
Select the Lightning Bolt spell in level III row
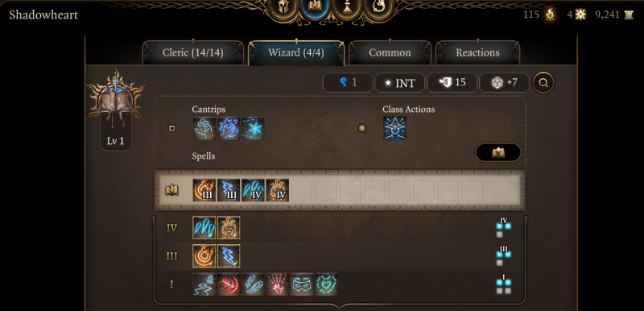[229, 256]
